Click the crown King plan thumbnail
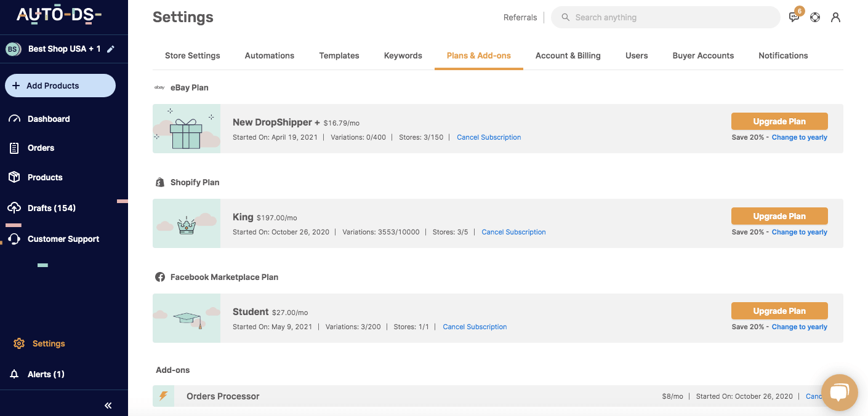 187,223
